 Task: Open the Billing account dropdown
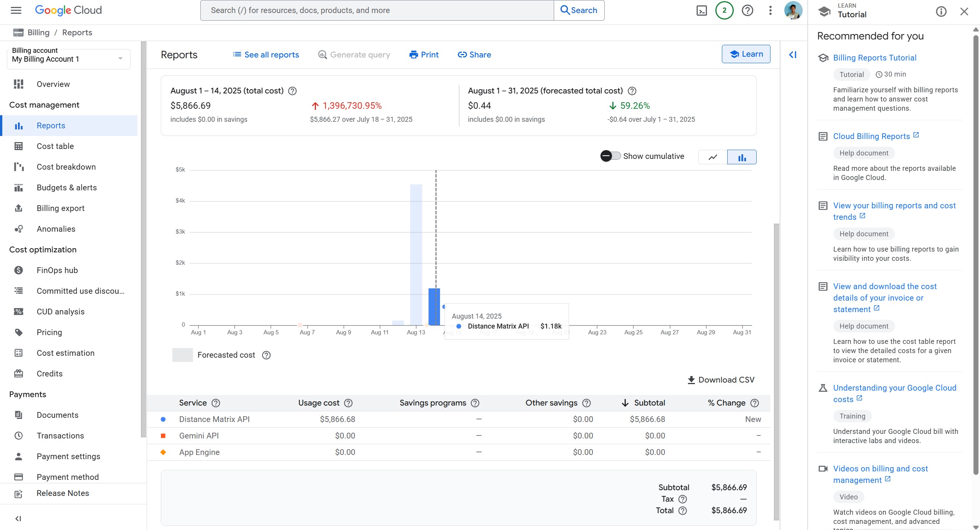(x=69, y=59)
